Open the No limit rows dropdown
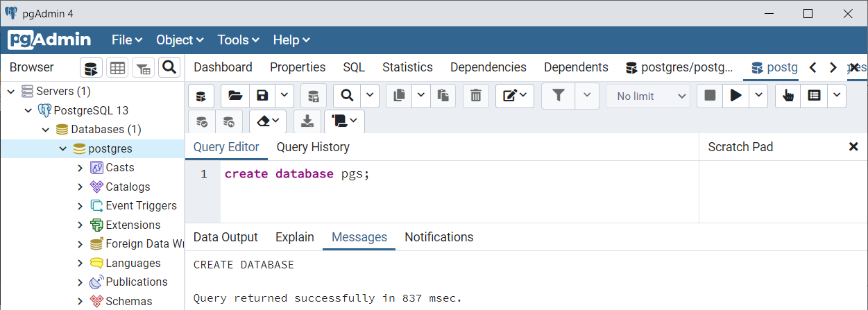Viewport: 868px width, 310px height. 648,96
